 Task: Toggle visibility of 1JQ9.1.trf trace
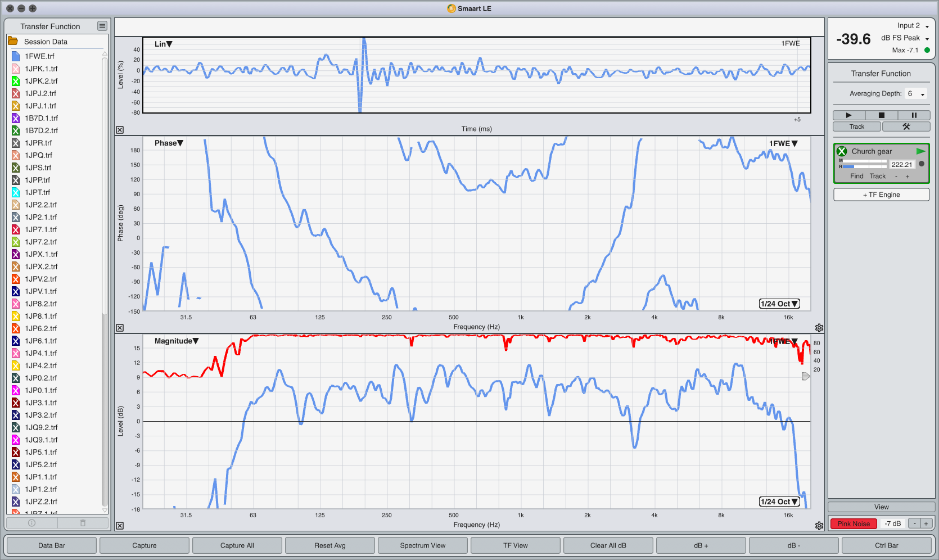(x=16, y=440)
